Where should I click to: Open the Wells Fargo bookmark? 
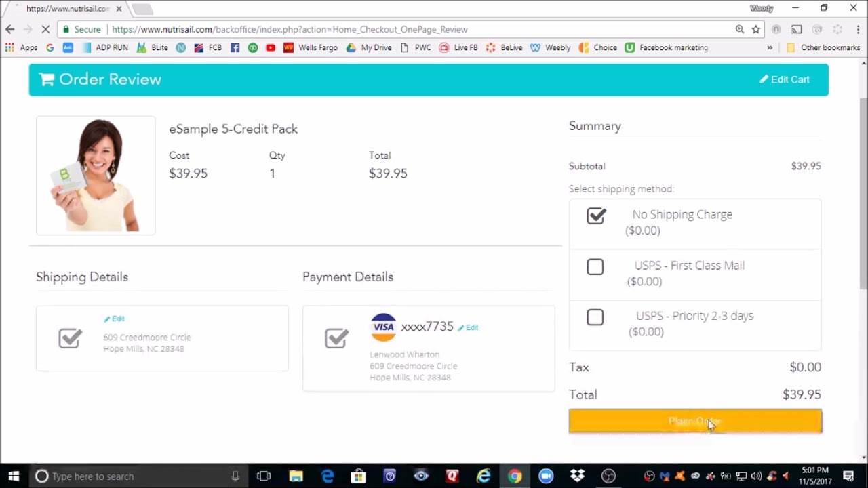[x=310, y=47]
